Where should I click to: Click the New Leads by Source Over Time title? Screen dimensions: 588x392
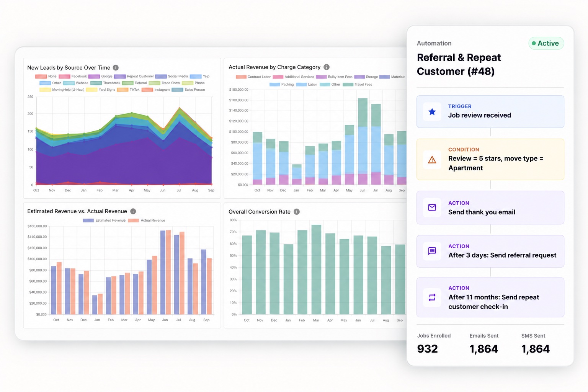[x=69, y=68]
